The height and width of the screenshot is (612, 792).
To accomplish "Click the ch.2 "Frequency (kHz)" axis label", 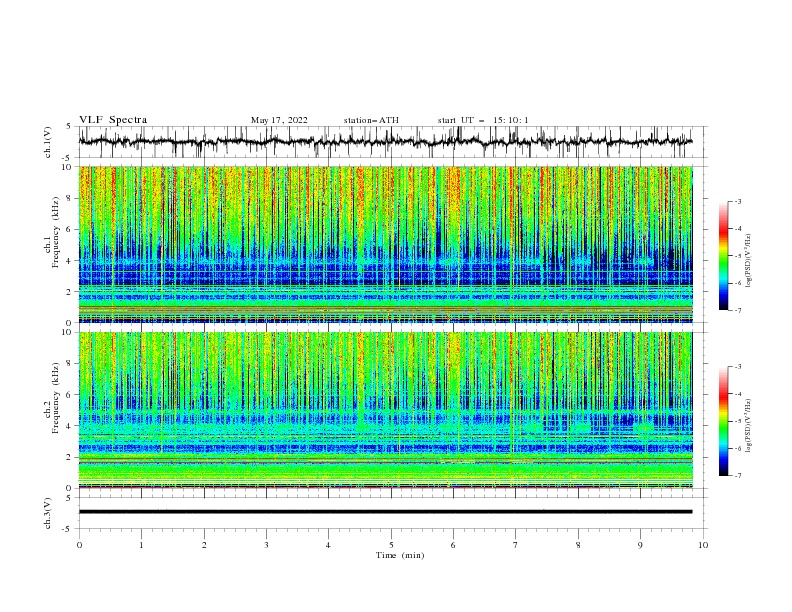I will point(56,398).
